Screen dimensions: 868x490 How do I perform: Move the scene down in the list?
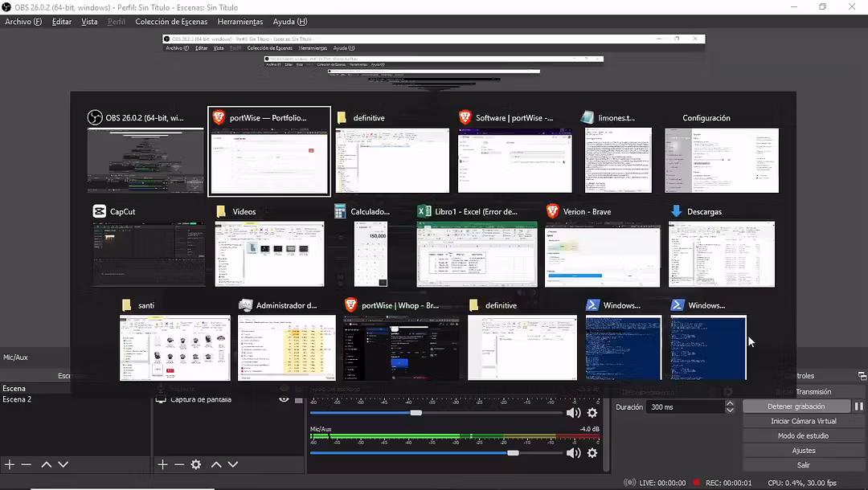(63, 464)
